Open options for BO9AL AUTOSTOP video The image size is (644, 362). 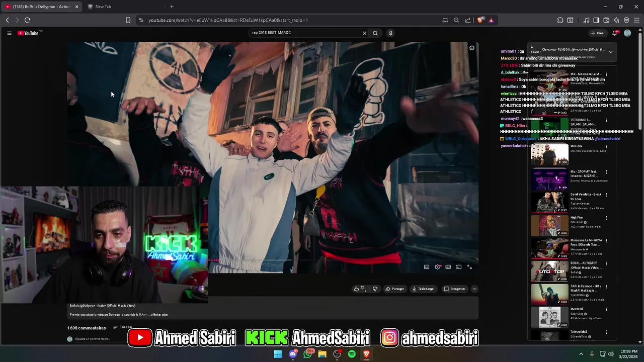[x=606, y=264]
